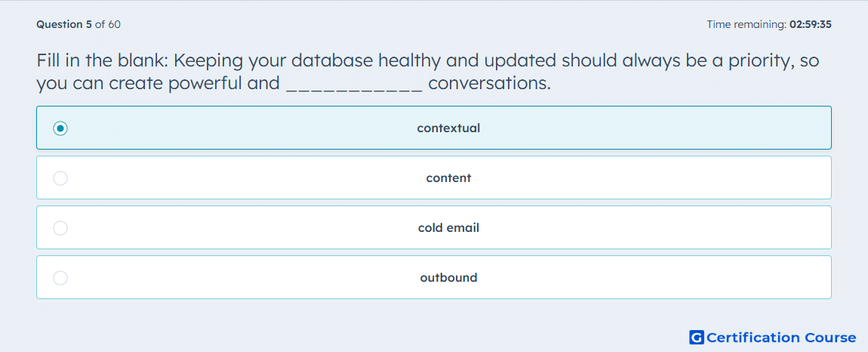The image size is (868, 352).
Task: Select the contextual radio button
Action: [x=60, y=128]
